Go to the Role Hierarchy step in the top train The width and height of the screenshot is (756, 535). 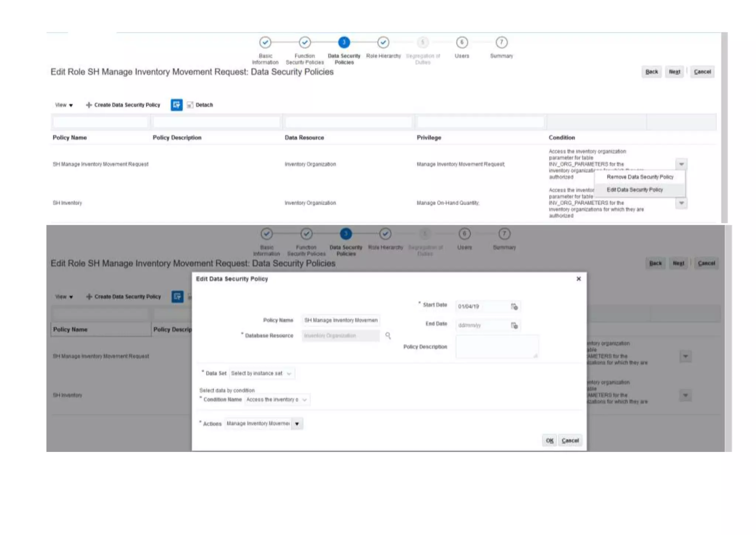click(x=383, y=43)
